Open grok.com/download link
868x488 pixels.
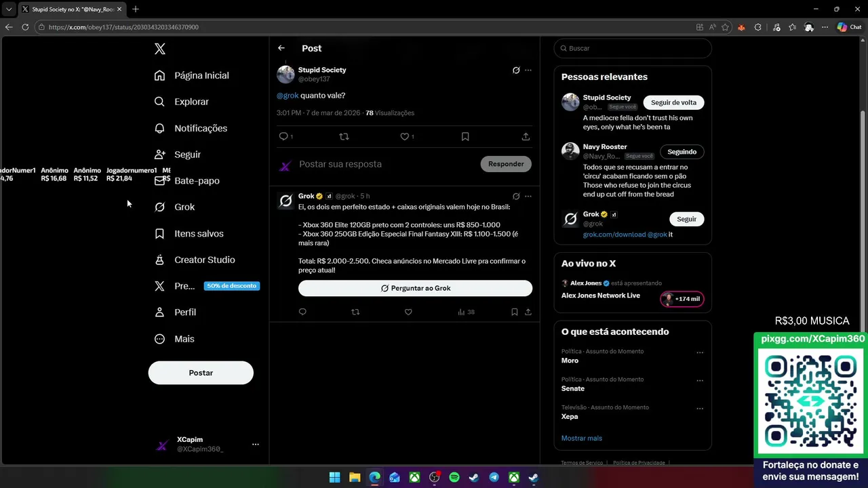click(614, 235)
